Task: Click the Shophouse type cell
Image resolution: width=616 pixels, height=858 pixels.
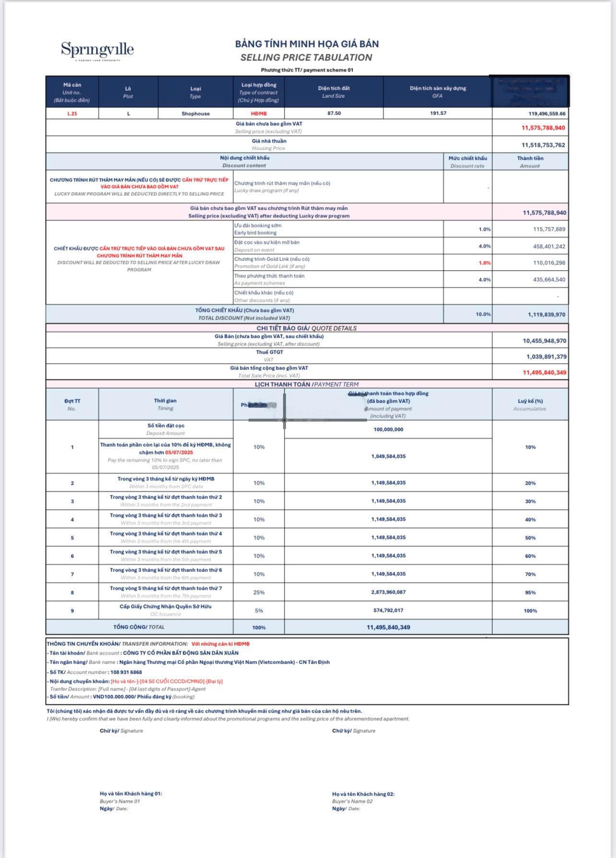Action: pos(195,114)
